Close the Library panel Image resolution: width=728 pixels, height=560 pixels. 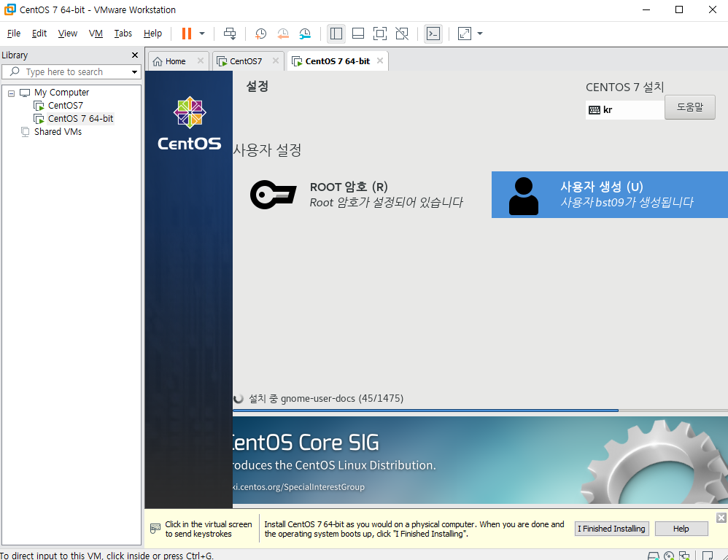point(135,55)
